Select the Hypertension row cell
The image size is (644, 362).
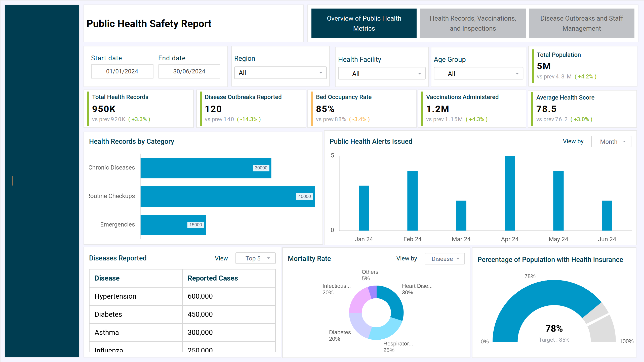[x=136, y=296]
